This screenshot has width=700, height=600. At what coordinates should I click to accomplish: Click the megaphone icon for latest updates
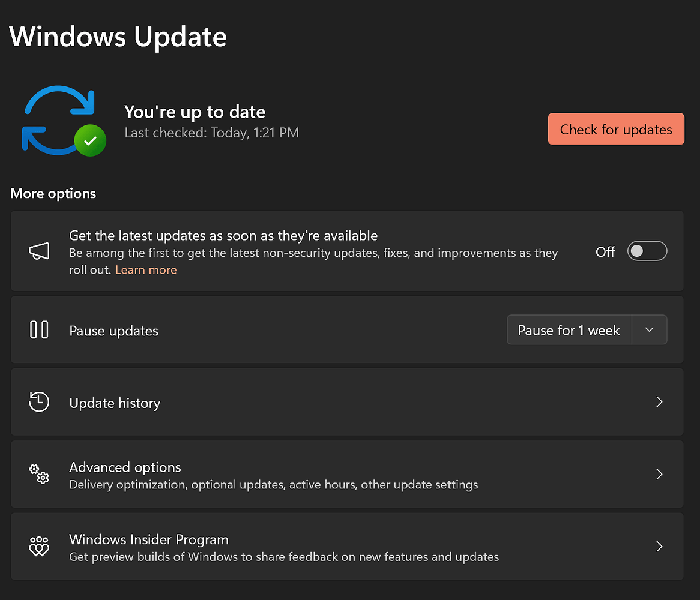click(x=40, y=251)
